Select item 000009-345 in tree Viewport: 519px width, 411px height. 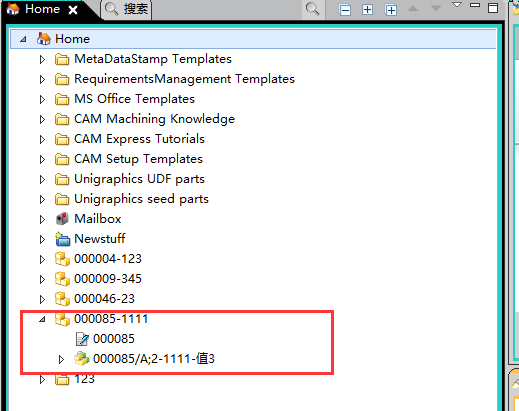point(108,279)
